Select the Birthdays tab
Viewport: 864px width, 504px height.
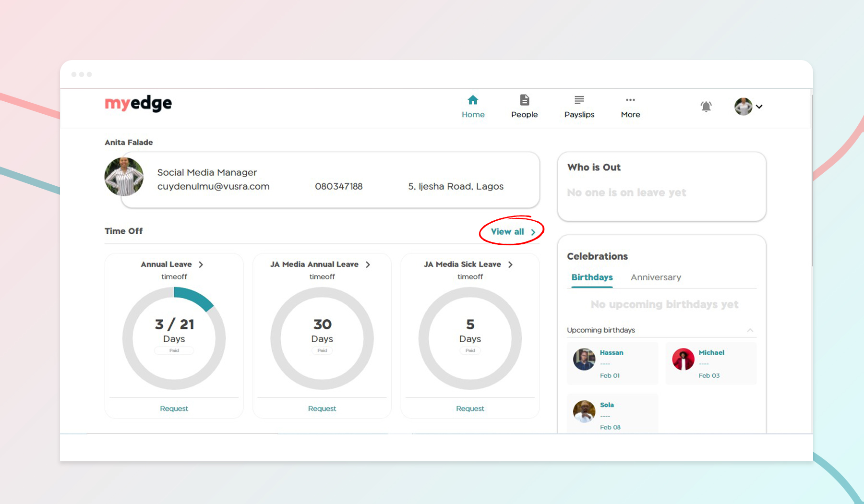coord(591,277)
